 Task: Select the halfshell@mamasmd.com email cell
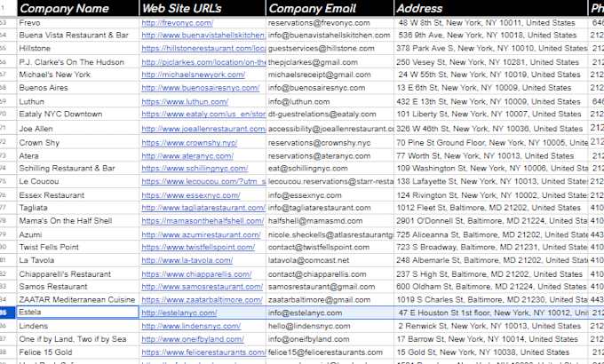(330, 221)
